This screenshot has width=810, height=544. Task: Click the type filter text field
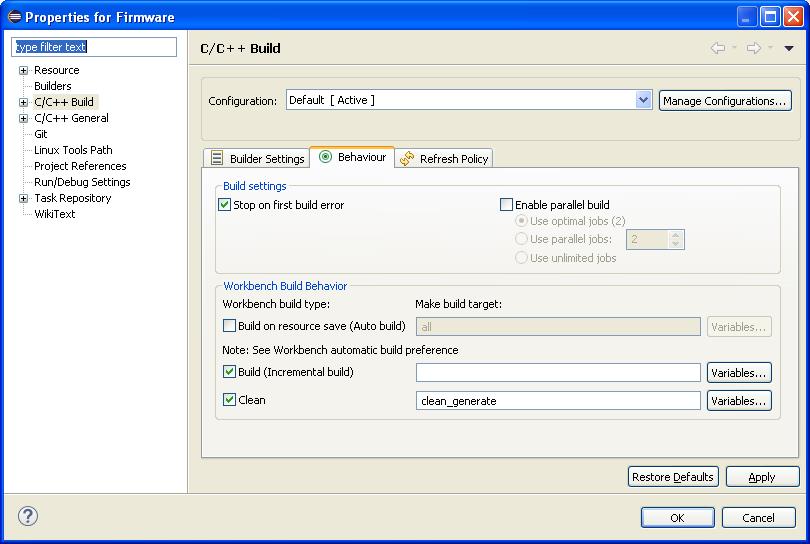(x=94, y=47)
